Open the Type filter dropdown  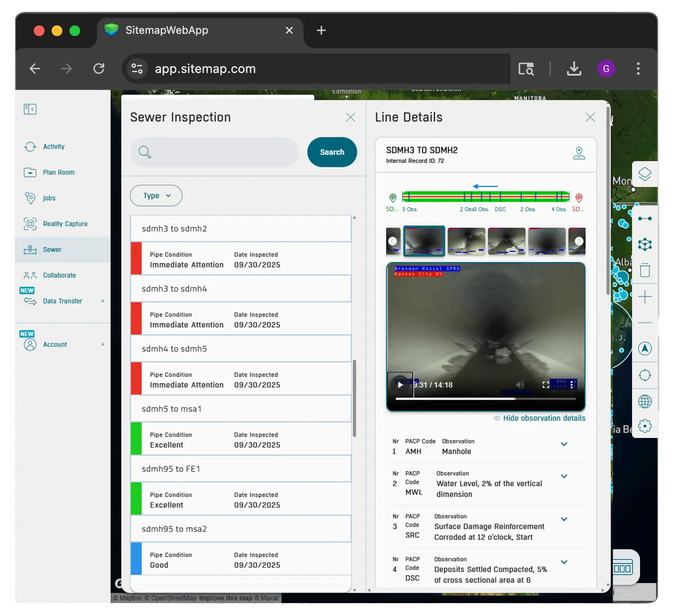coord(156,195)
